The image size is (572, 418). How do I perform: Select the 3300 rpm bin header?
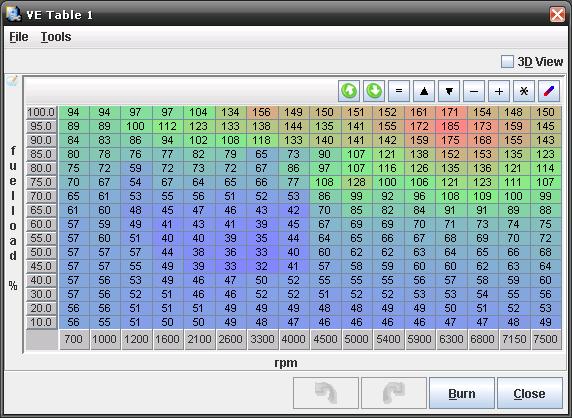coord(262,339)
